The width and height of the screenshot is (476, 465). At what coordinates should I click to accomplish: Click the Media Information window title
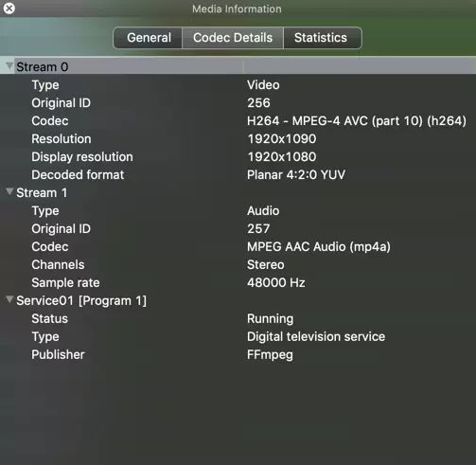[237, 9]
